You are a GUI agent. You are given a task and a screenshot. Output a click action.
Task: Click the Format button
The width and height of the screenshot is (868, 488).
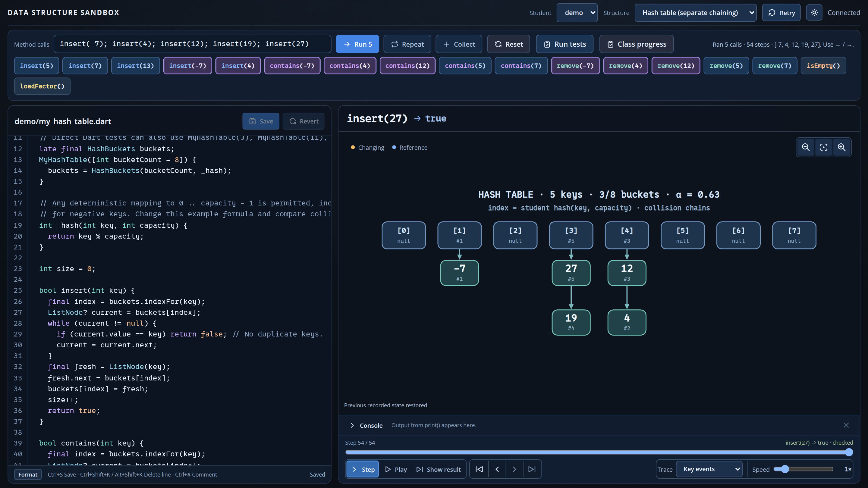click(x=28, y=474)
